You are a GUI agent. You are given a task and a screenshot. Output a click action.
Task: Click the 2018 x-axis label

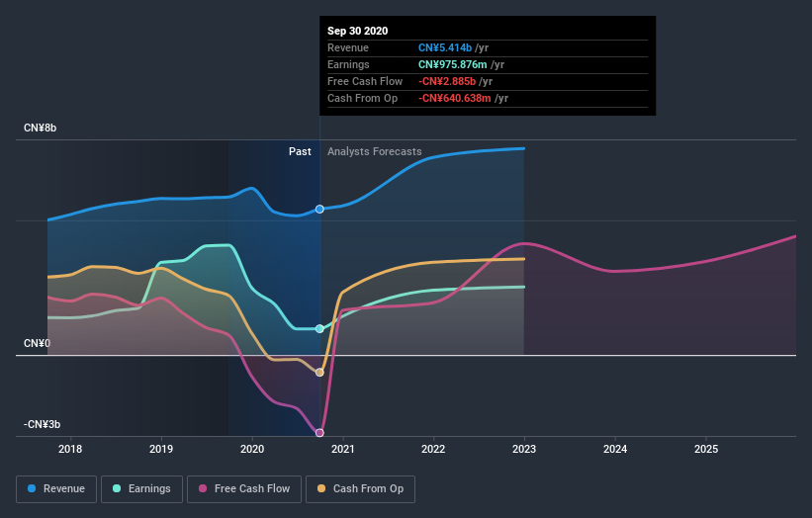pos(70,449)
